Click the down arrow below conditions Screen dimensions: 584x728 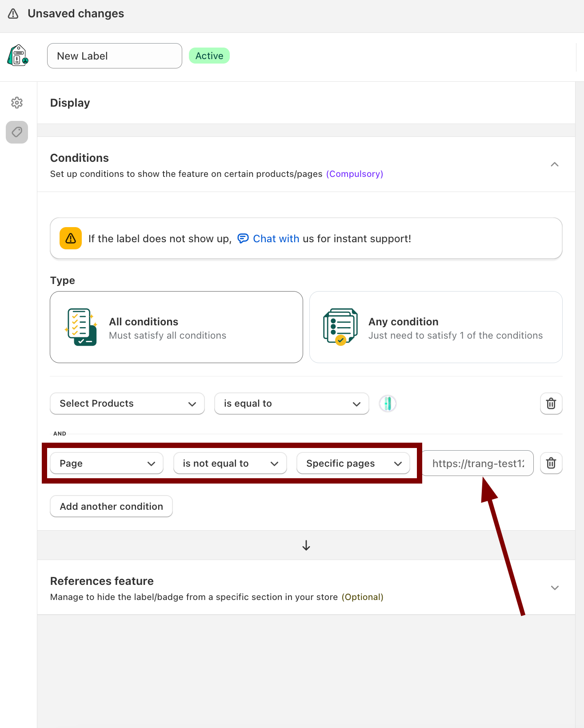pyautogui.click(x=306, y=545)
